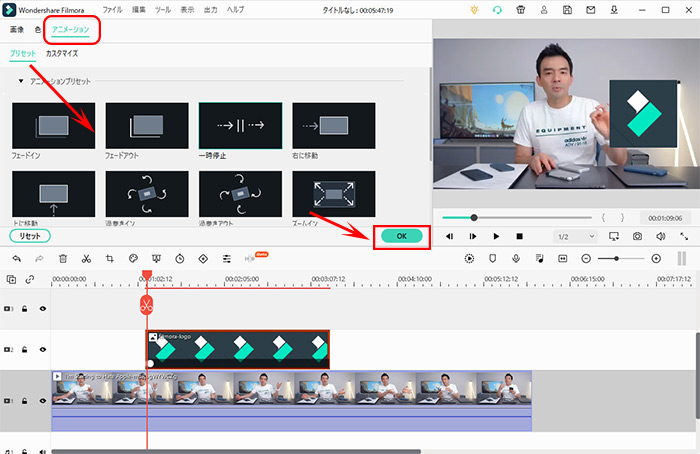Toggle the auto ripple link icon
This screenshot has height=454, width=700.
point(30,279)
